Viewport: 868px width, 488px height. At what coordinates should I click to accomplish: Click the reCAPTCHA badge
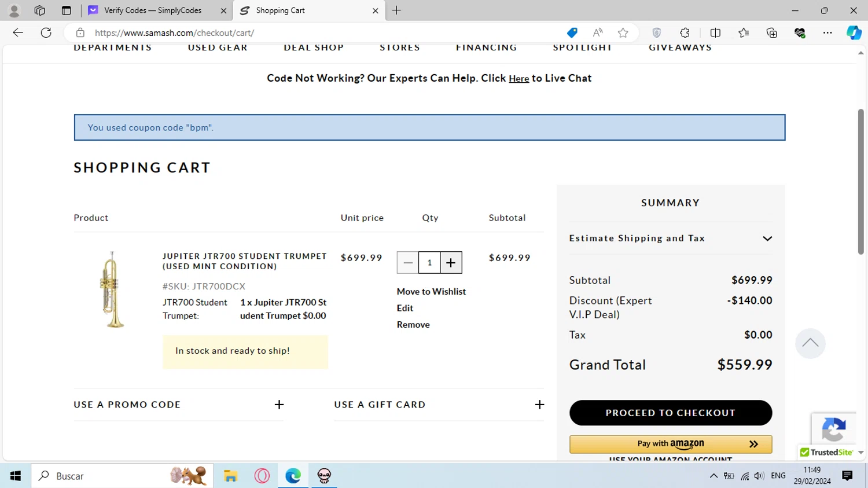click(834, 430)
